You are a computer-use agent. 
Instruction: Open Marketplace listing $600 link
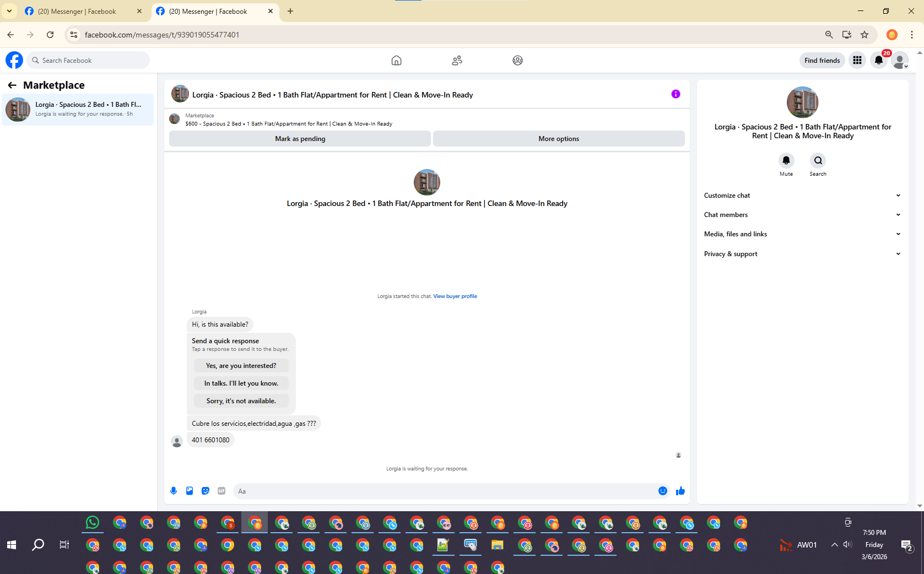coord(289,124)
